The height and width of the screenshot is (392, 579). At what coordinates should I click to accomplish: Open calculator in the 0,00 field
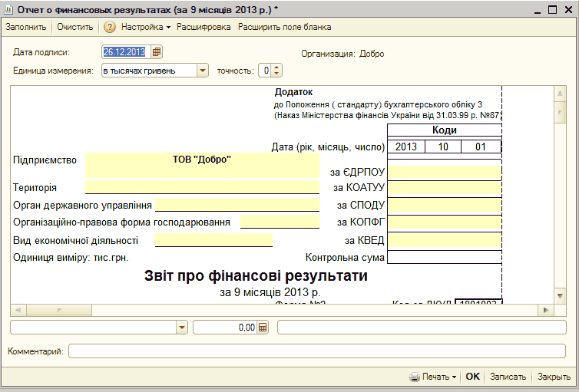pyautogui.click(x=263, y=328)
